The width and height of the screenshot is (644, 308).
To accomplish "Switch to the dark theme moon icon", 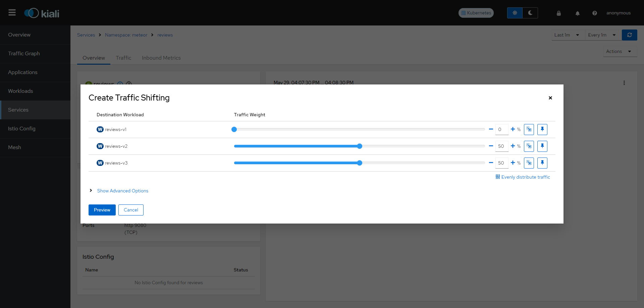I will [x=530, y=13].
